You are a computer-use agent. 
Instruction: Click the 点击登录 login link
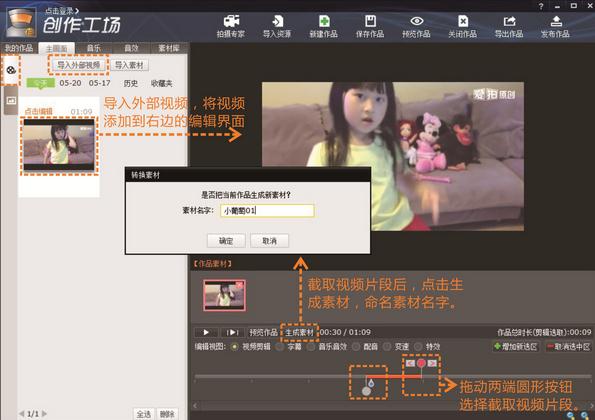click(x=62, y=11)
